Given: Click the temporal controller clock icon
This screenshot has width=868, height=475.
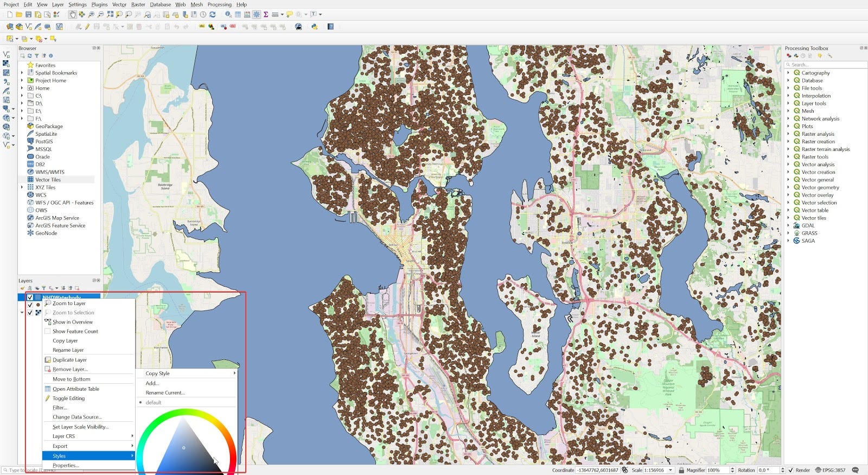Looking at the screenshot, I should coord(203,15).
